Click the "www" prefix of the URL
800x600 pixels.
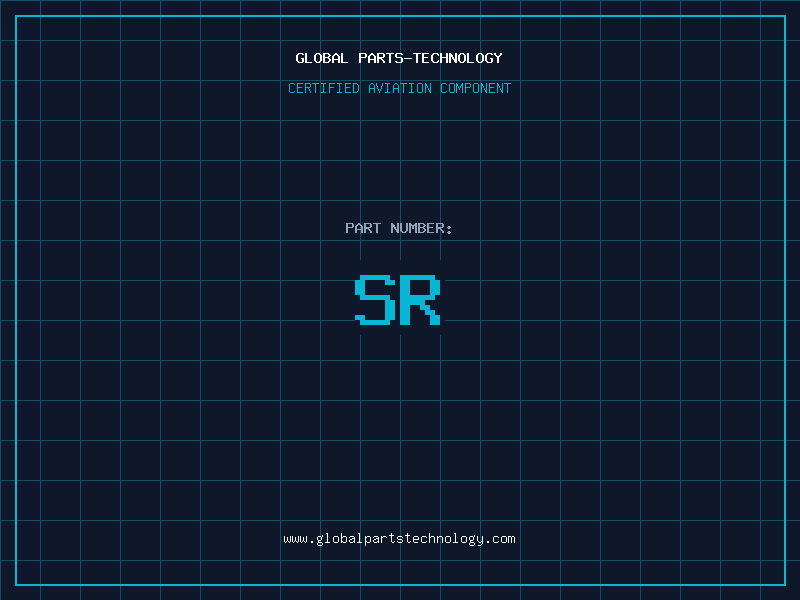pos(295,539)
